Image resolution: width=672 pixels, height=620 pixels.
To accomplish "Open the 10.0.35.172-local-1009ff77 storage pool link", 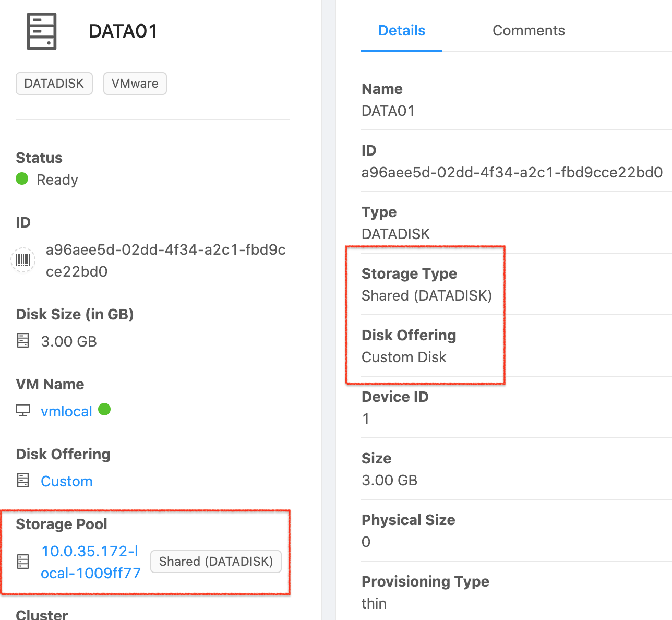I will [90, 562].
